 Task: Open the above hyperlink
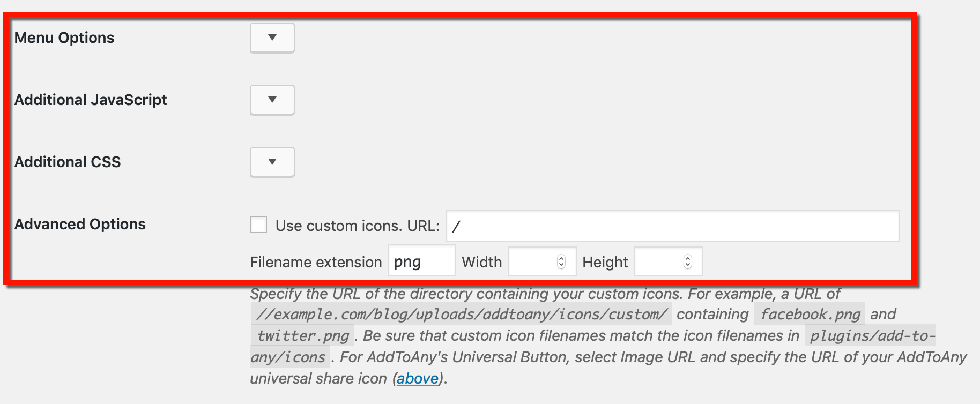tap(418, 378)
